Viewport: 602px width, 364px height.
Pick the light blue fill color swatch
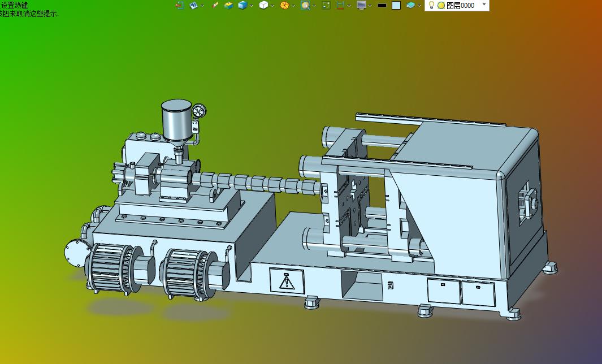click(396, 6)
